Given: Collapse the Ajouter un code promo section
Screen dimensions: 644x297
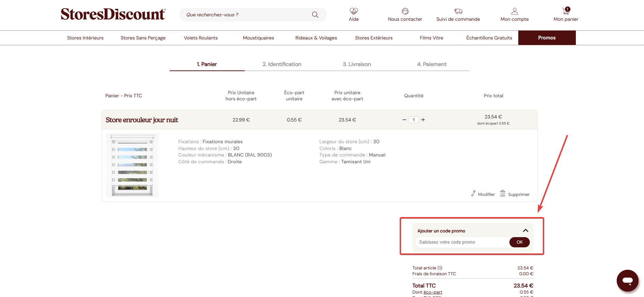Looking at the screenshot, I should (x=525, y=231).
